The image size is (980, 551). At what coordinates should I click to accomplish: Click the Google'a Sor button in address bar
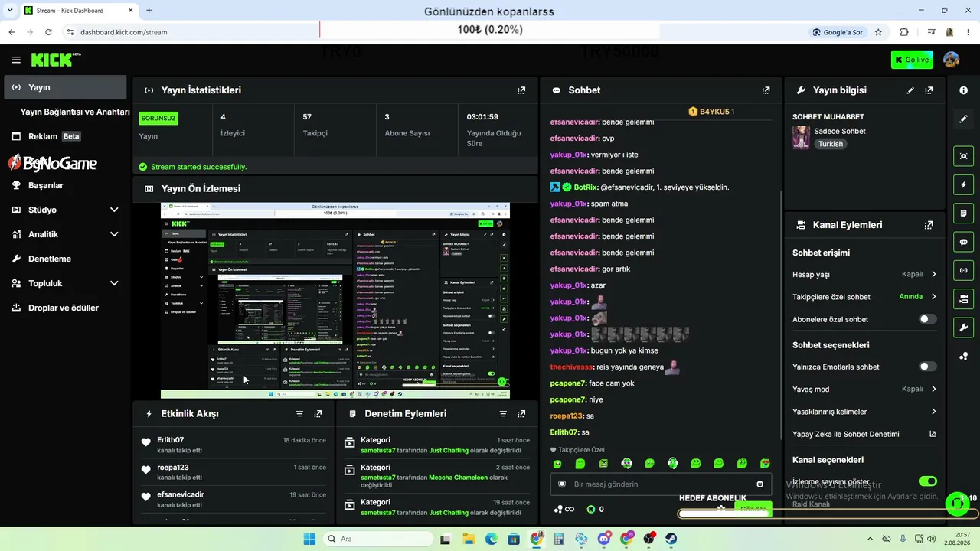838,32
